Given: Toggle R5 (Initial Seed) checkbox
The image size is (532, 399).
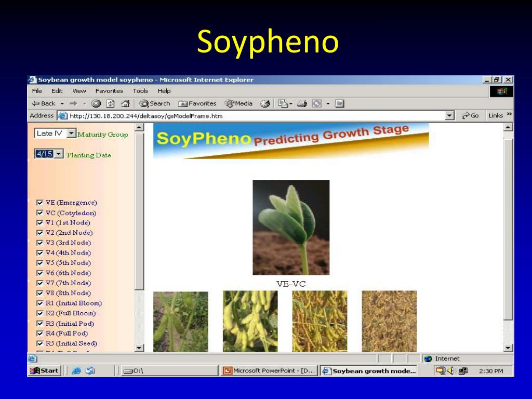Looking at the screenshot, I should pyautogui.click(x=39, y=344).
